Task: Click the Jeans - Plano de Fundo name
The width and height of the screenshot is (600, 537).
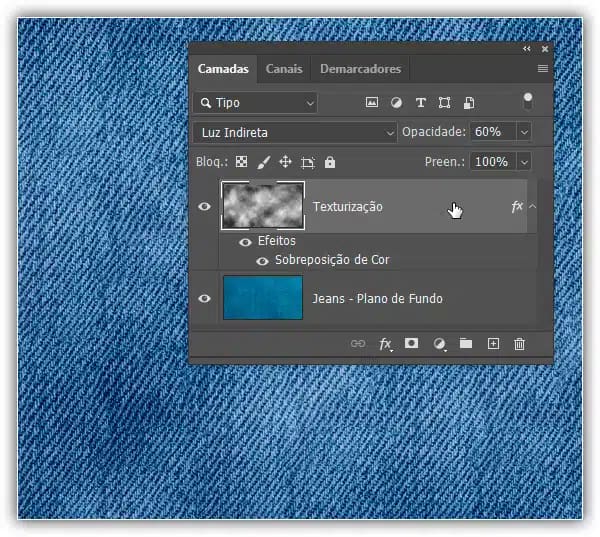Action: click(x=377, y=299)
